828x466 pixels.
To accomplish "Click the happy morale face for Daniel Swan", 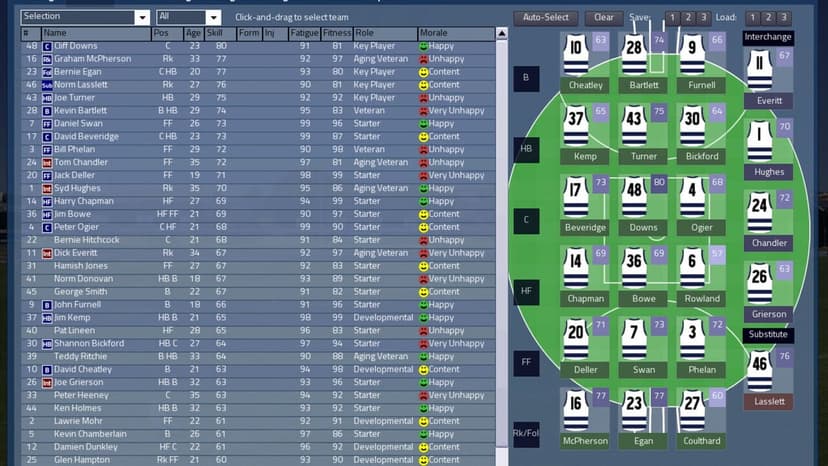I will 423,124.
